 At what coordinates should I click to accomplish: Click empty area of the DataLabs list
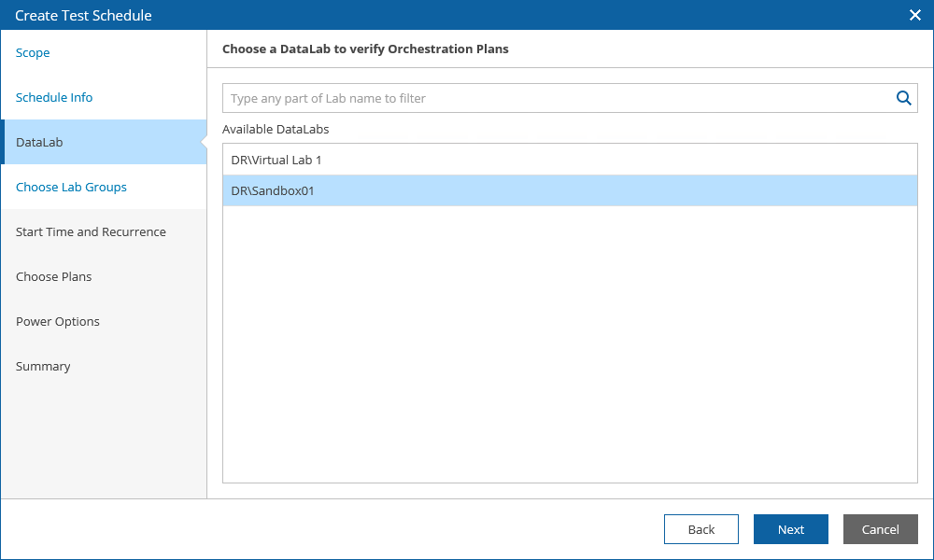570,355
